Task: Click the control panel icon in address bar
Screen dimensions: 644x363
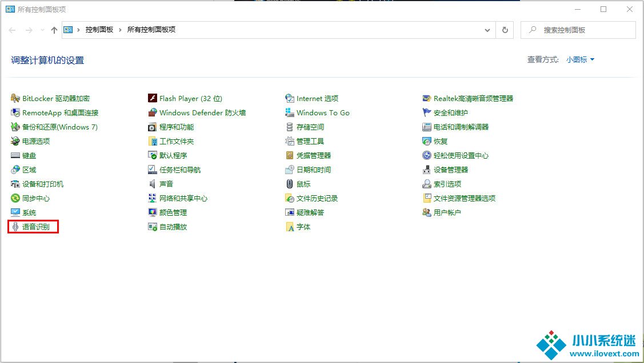Action: tap(68, 30)
